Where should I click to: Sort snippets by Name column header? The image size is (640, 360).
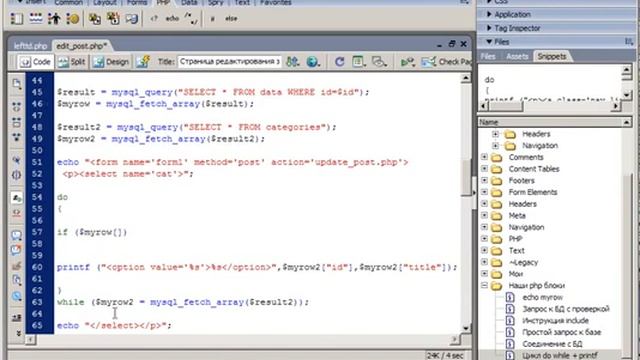[x=549, y=122]
